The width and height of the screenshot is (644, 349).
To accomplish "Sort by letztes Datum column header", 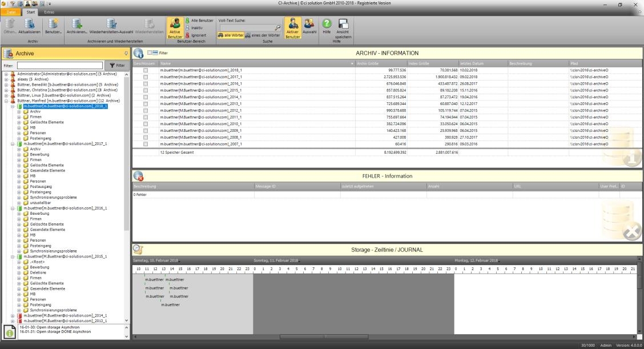I will pos(484,63).
